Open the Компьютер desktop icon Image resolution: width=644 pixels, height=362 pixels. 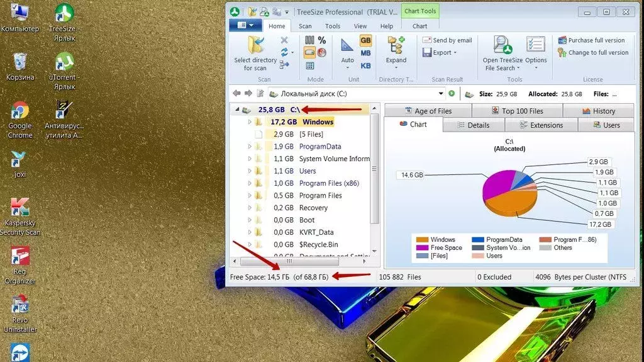pyautogui.click(x=19, y=18)
